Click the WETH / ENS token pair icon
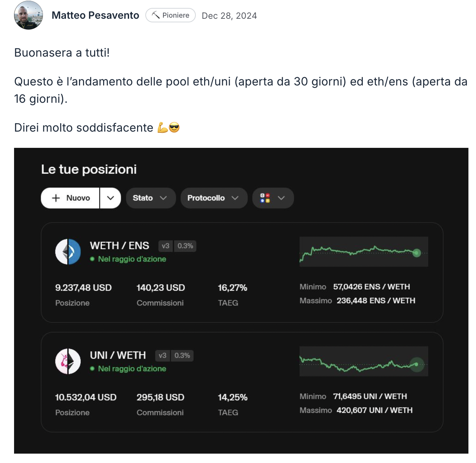Image resolution: width=476 pixels, height=463 pixels. [x=68, y=252]
